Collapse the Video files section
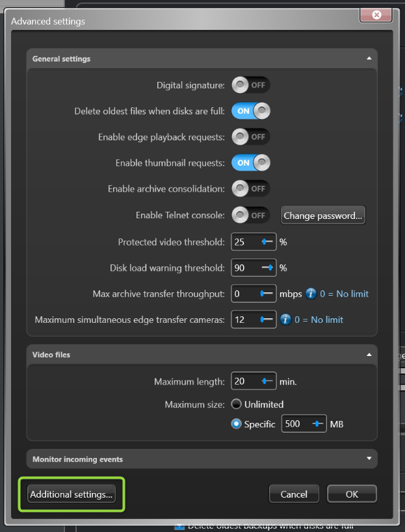This screenshot has width=405, height=532. tap(369, 355)
